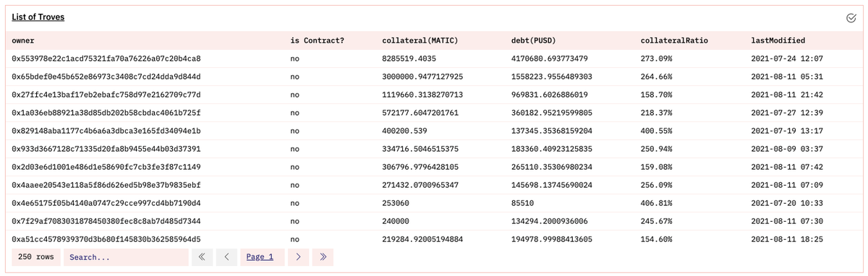This screenshot has height=276, width=868.
Task: Click collateral value 253060
Action: click(x=396, y=203)
